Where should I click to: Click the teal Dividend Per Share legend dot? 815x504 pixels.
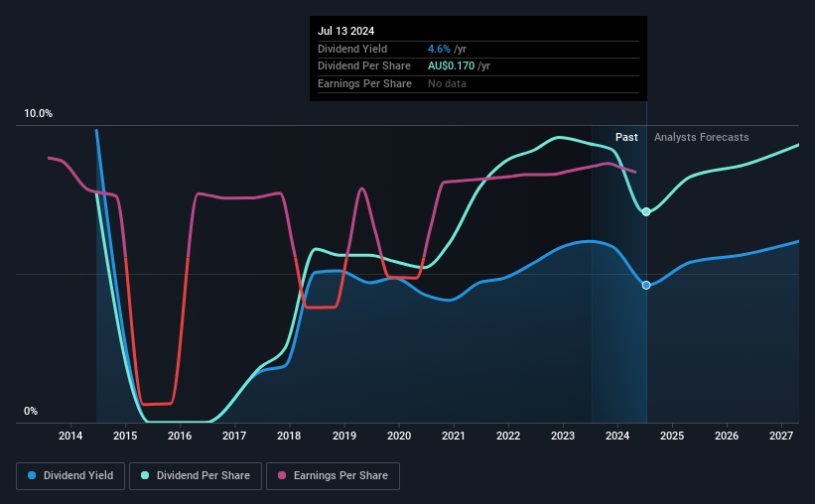tap(145, 475)
